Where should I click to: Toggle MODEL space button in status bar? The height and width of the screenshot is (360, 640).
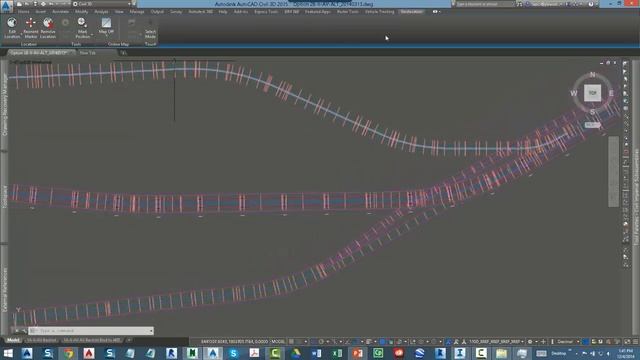tap(278, 341)
